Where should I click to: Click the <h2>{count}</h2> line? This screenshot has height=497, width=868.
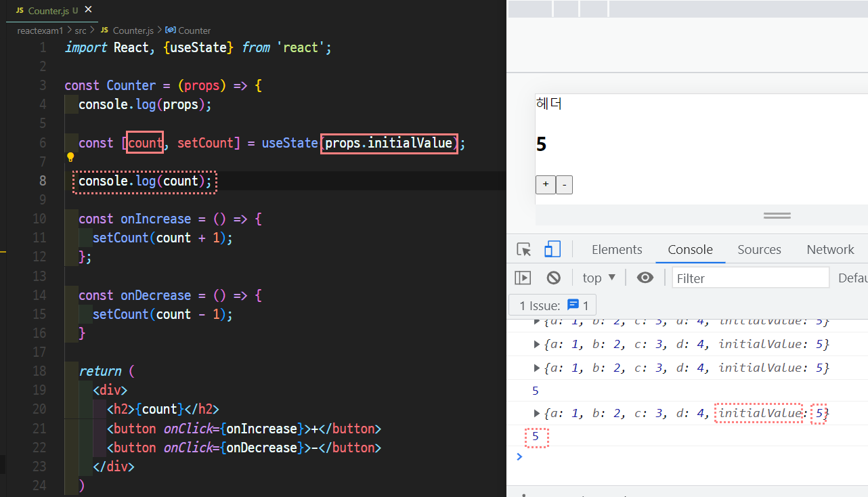click(163, 409)
